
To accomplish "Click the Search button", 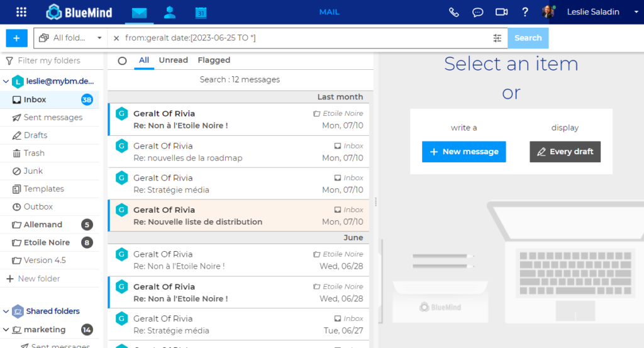I will pyautogui.click(x=528, y=38).
